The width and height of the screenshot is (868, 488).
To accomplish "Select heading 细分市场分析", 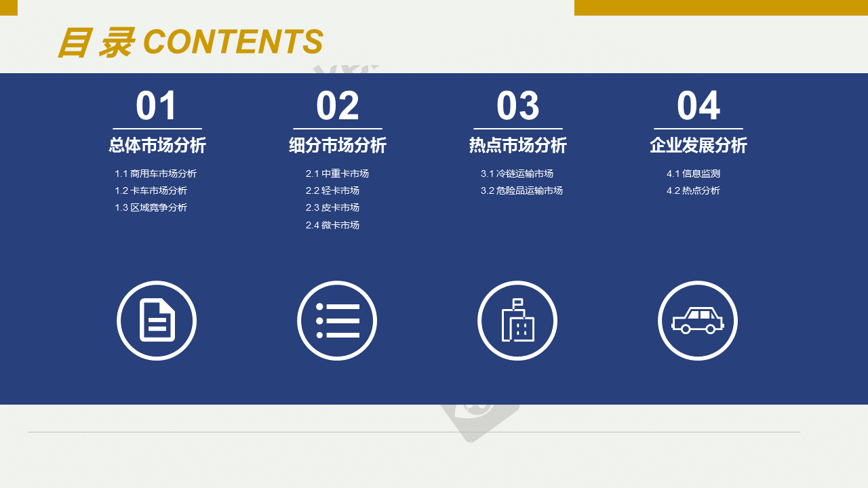I will [338, 146].
